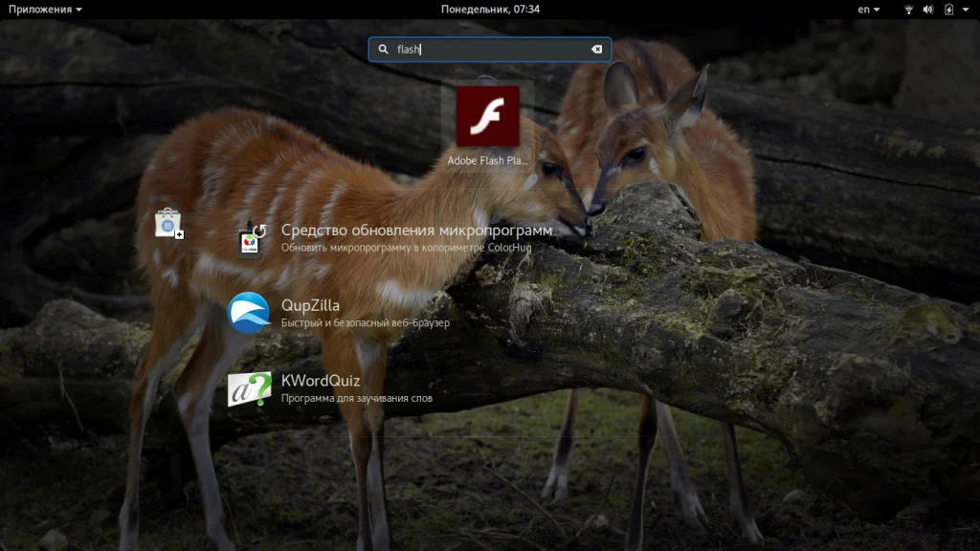Launch Adobe Flash Player from the red icon
Viewport: 980px width, 551px height.
pos(487,116)
